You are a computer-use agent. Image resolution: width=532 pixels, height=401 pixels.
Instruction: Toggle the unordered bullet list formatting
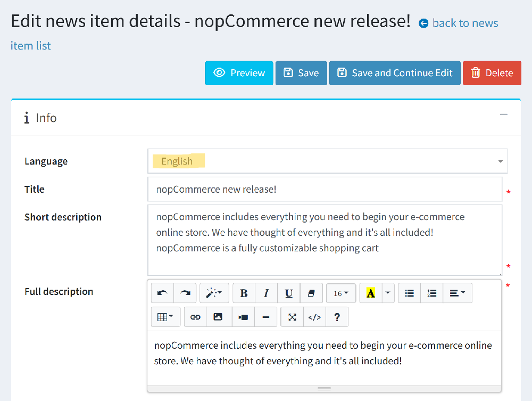coord(409,293)
